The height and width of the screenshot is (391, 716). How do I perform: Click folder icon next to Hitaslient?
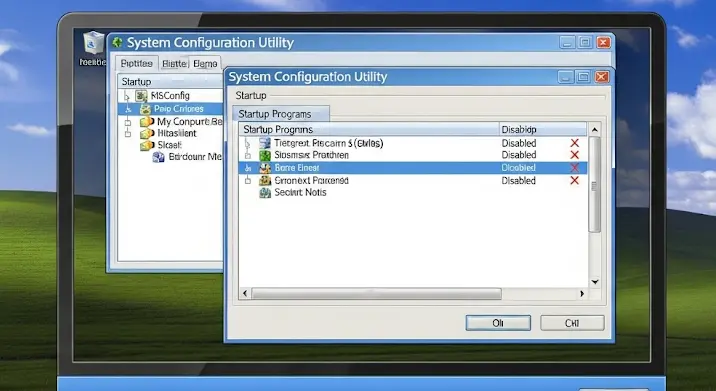pos(147,133)
